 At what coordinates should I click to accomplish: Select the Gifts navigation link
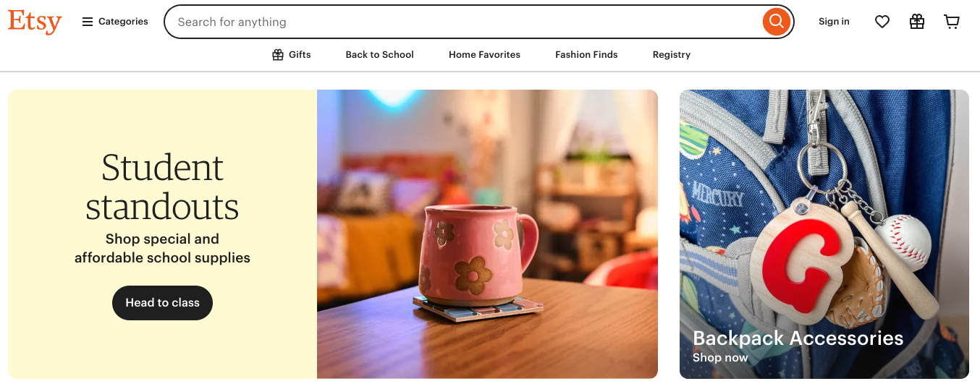pos(292,55)
